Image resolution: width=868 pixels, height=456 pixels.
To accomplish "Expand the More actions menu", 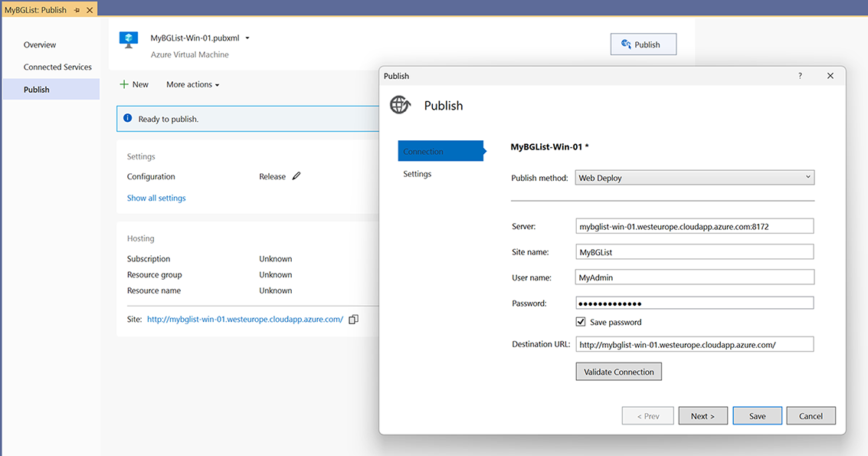I will click(x=192, y=84).
